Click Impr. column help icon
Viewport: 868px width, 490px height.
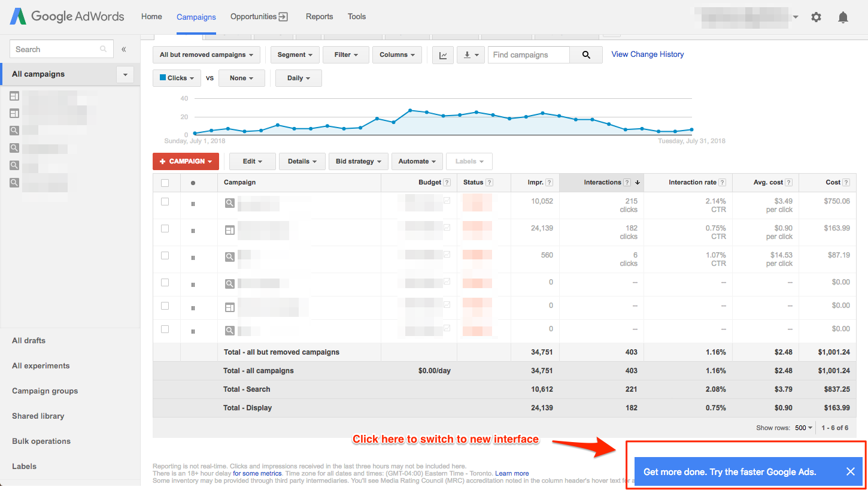point(549,183)
